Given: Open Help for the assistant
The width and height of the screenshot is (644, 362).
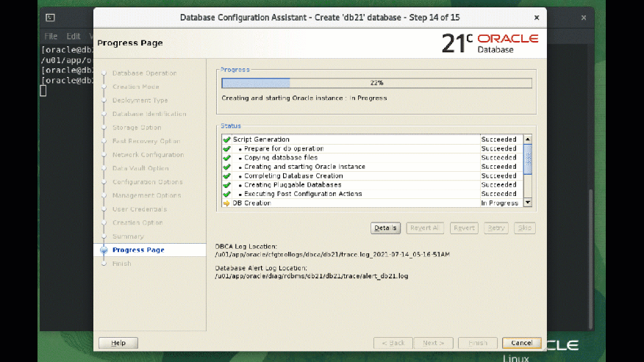Looking at the screenshot, I should pos(118,343).
